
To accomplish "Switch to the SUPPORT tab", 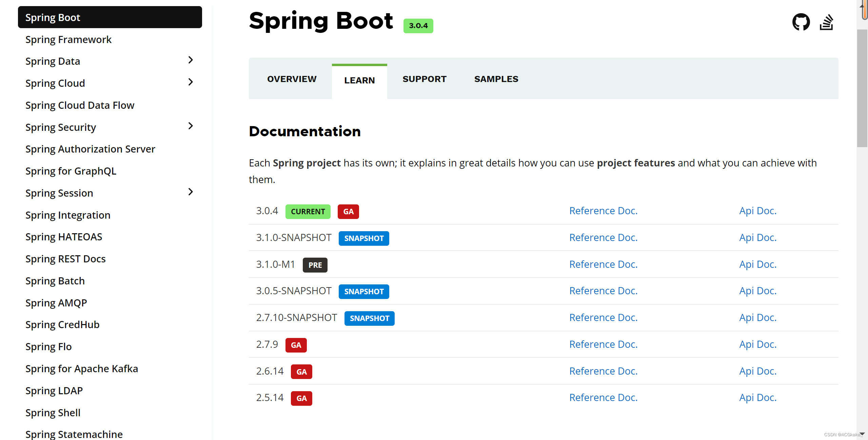I will pyautogui.click(x=425, y=79).
